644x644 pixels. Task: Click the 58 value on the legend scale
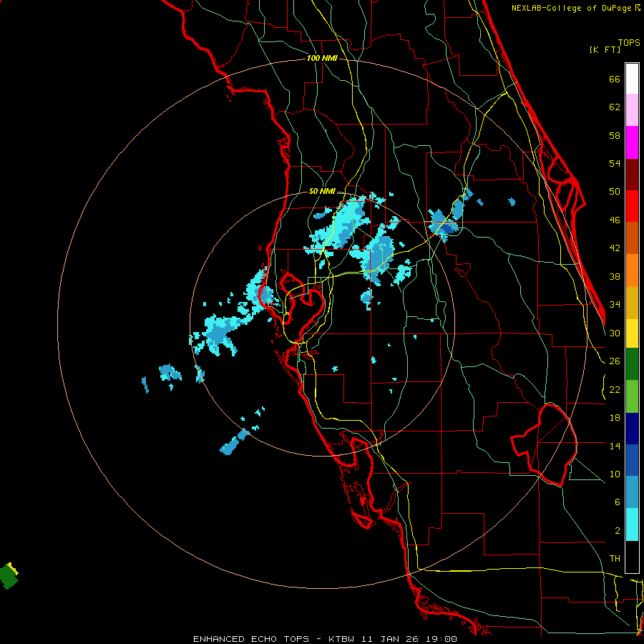point(615,135)
